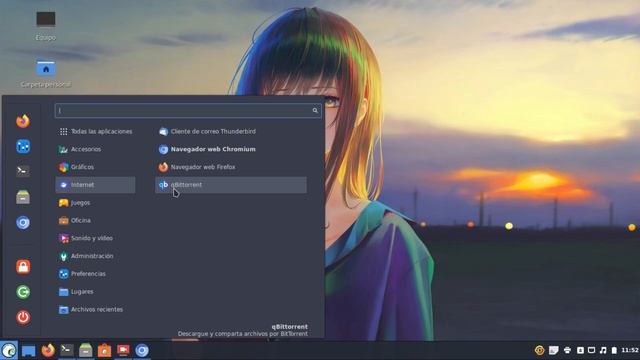The image size is (640, 360).
Task: Open the Lugares category
Action: [x=96, y=292]
